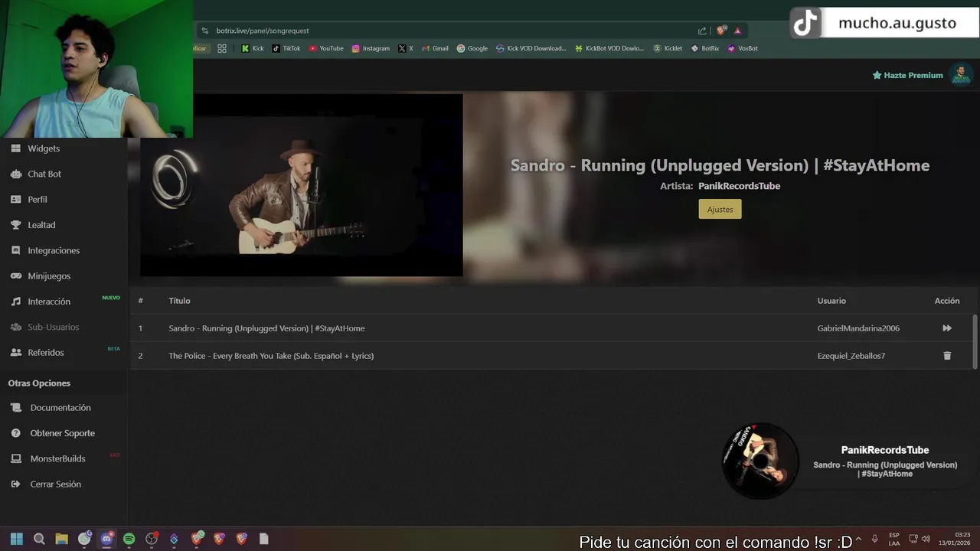Open Interacción music section
Viewport: 980px width, 551px height.
(49, 302)
